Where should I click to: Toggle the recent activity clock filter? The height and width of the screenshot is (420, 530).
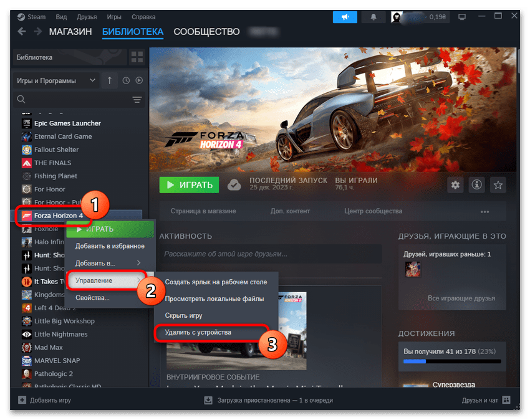[126, 80]
